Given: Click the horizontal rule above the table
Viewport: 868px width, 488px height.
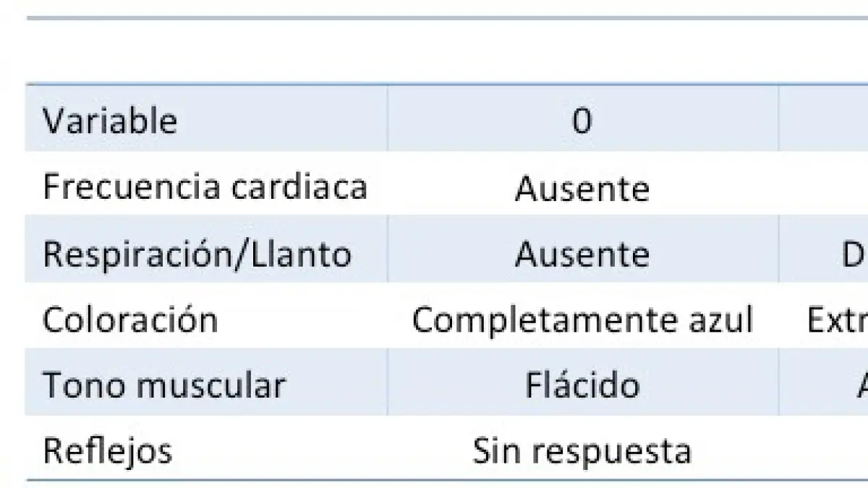Looking at the screenshot, I should (434, 18).
